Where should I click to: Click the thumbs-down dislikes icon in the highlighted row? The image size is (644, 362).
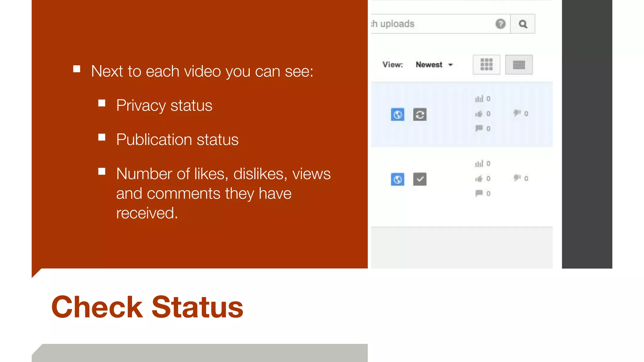pos(517,113)
